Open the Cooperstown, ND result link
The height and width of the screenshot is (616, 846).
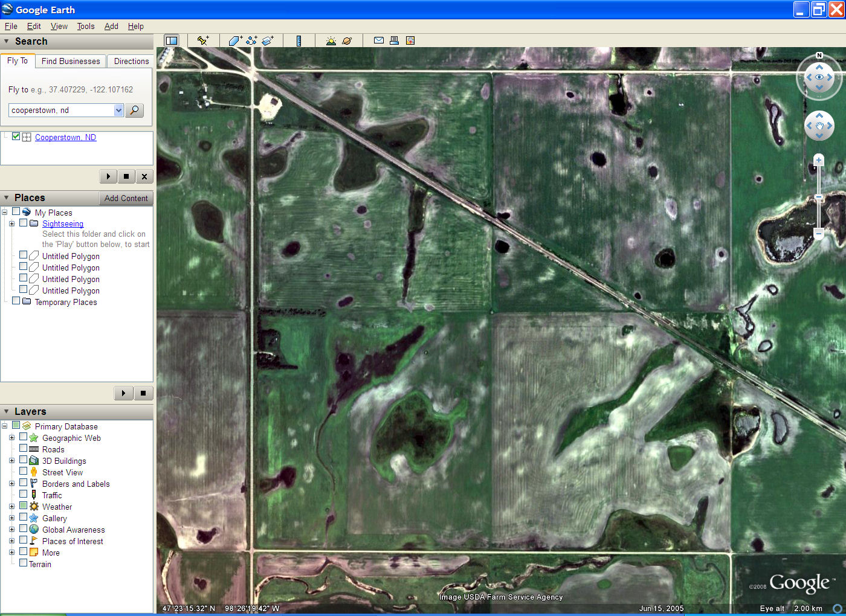tap(65, 137)
